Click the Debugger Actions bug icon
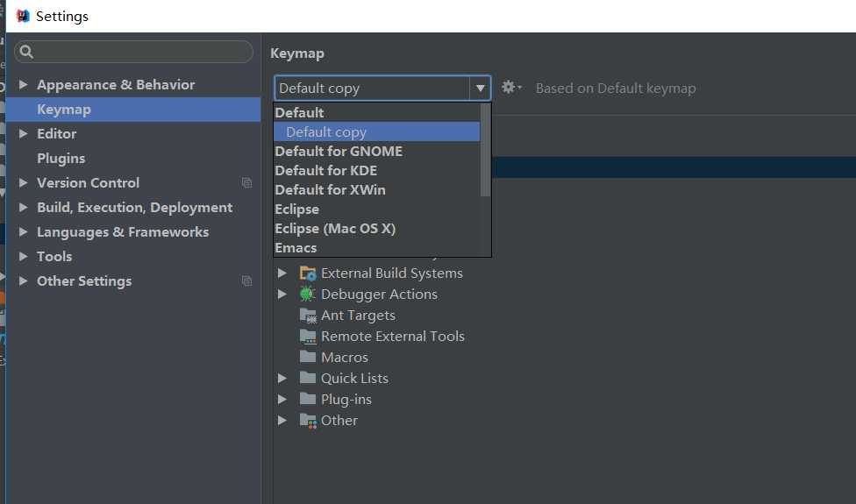 pos(307,294)
